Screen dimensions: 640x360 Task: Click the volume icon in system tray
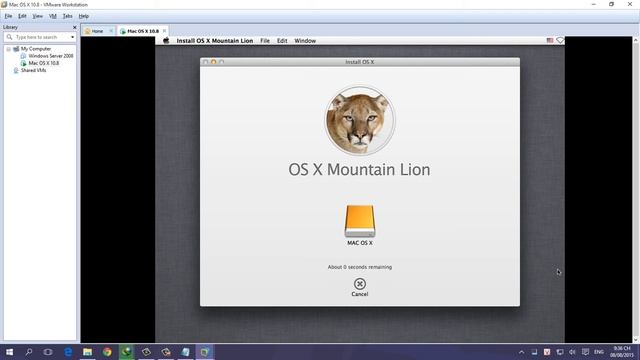(572, 352)
